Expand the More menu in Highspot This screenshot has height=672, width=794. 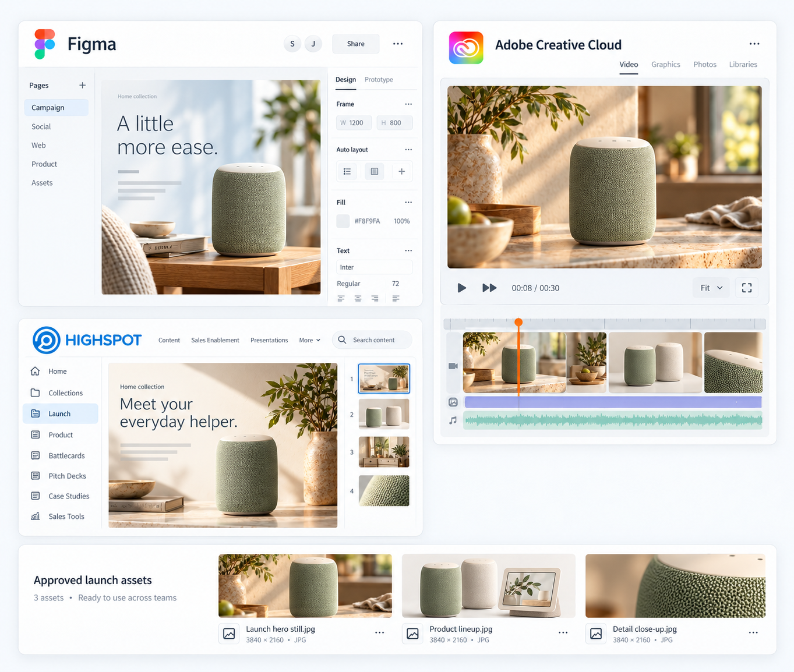[x=310, y=340]
